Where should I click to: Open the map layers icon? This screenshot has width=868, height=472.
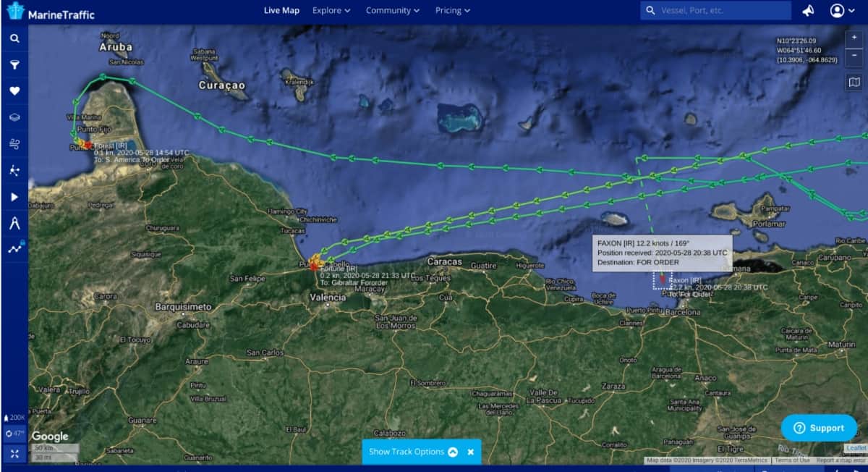click(14, 117)
